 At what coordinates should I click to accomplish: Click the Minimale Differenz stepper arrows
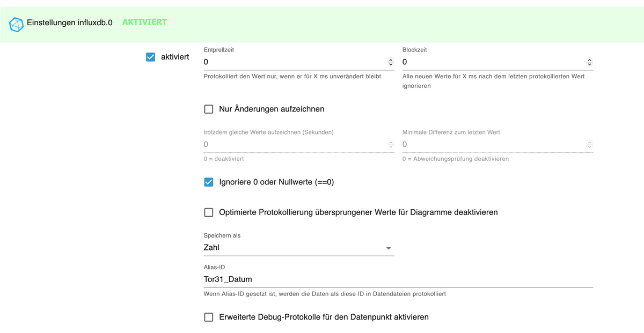point(589,144)
